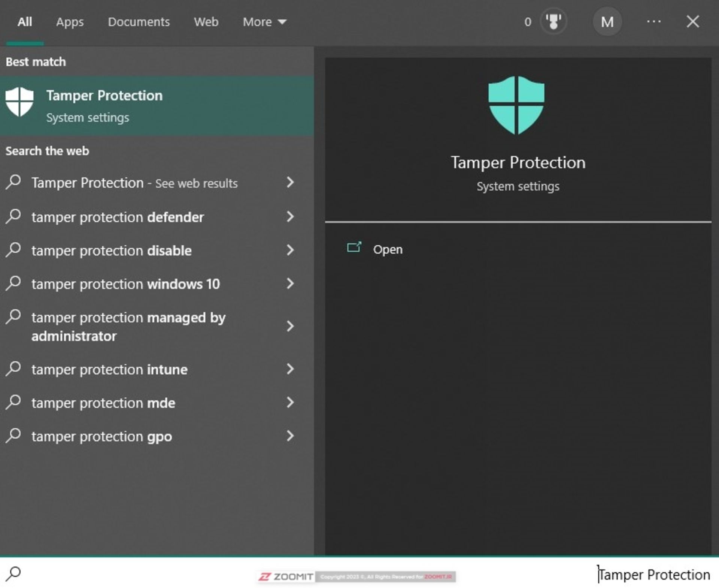719x588 pixels.
Task: Click the user profile 'M' icon
Action: pos(609,21)
